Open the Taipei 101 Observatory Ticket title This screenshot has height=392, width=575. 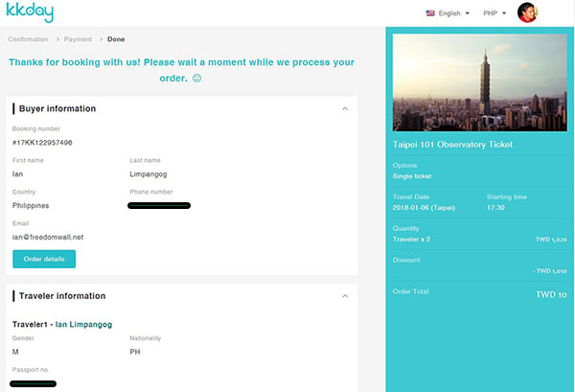point(452,145)
